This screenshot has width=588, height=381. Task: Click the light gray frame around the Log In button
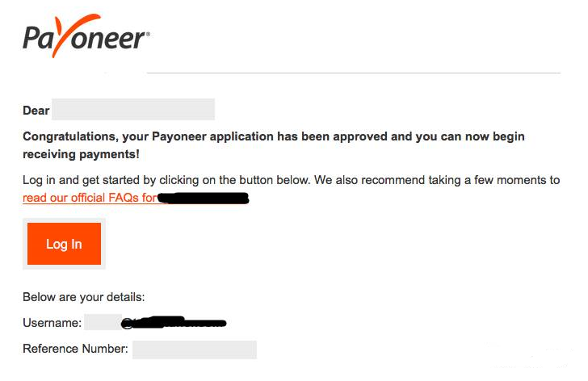coord(64,266)
